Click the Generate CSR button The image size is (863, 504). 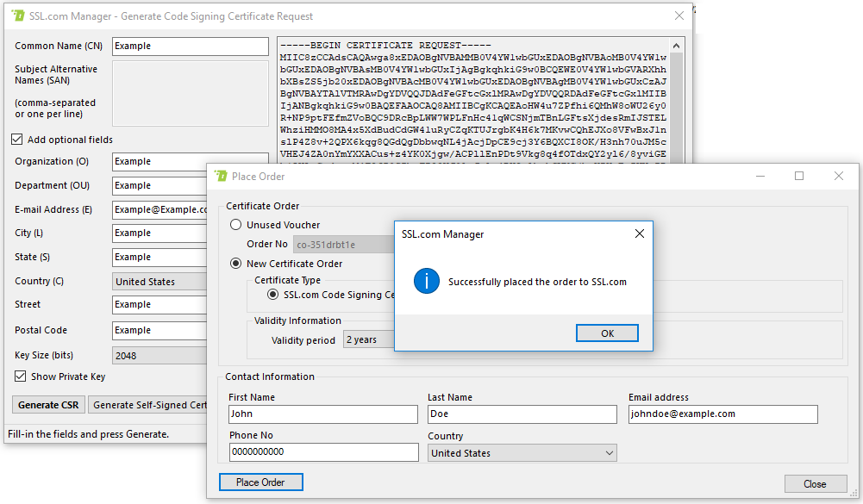[x=48, y=405]
